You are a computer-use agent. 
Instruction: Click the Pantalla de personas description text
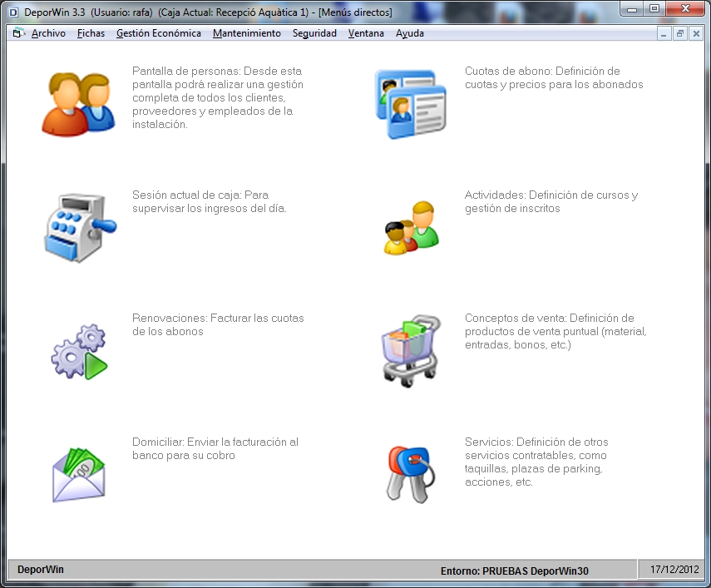point(218,97)
